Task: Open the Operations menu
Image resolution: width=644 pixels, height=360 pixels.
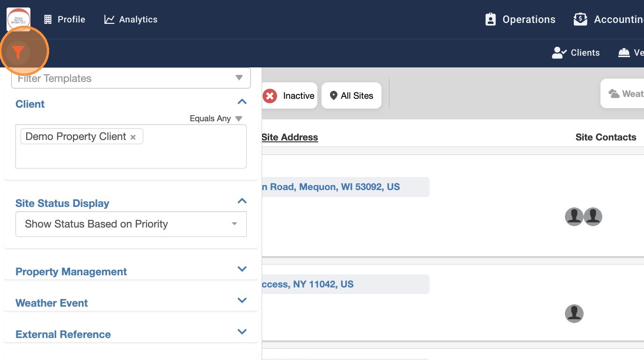Action: 520,19
